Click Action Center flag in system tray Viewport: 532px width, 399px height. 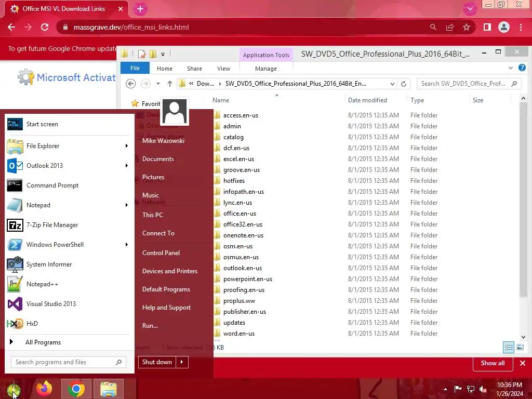(458, 389)
